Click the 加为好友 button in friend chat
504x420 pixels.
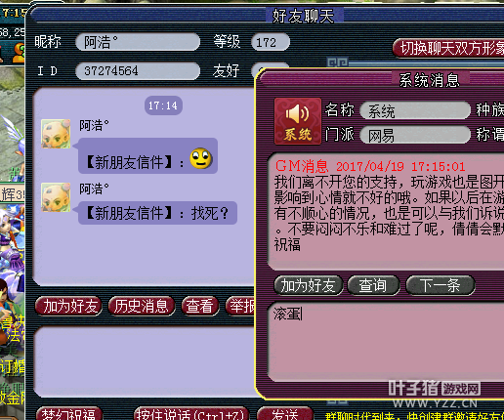pos(68,306)
